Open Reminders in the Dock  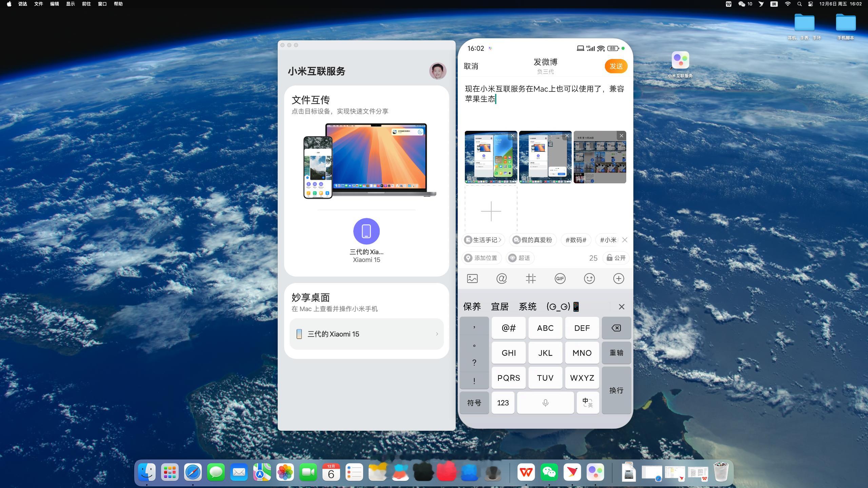point(354,472)
